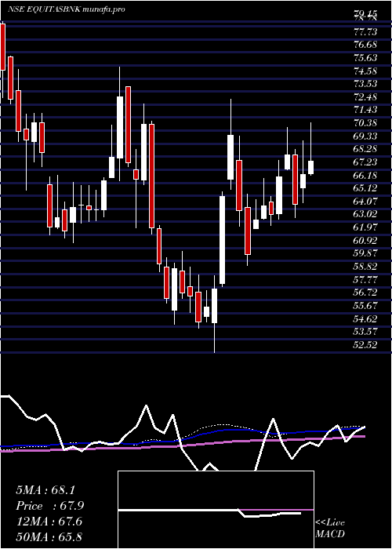
Task: Click the 59.87 price axis label
Action: 365,253
